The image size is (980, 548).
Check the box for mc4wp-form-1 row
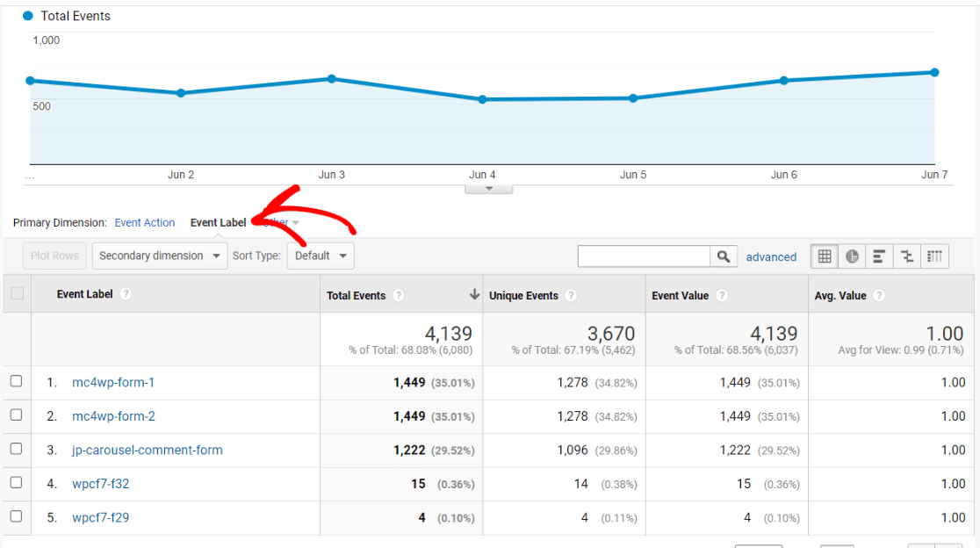(x=16, y=382)
